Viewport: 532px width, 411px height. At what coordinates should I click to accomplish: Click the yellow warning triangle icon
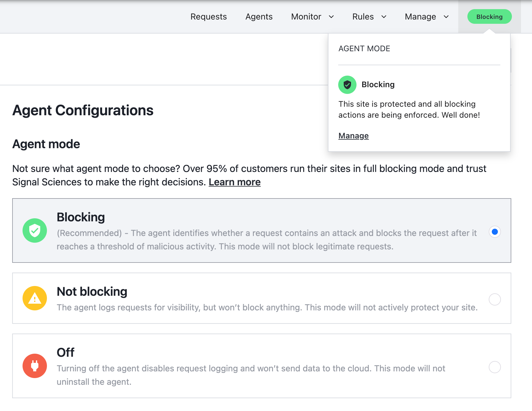35,298
